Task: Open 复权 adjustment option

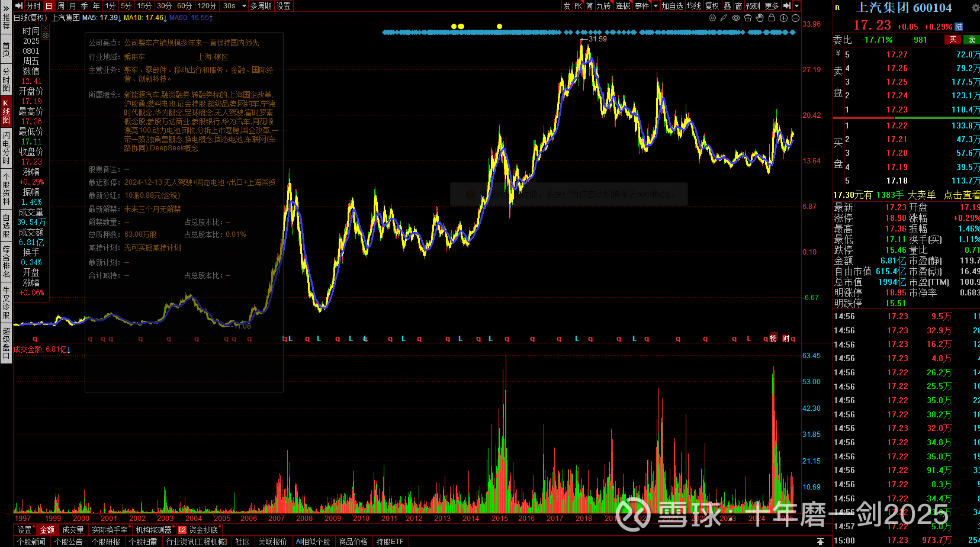Action: click(712, 6)
